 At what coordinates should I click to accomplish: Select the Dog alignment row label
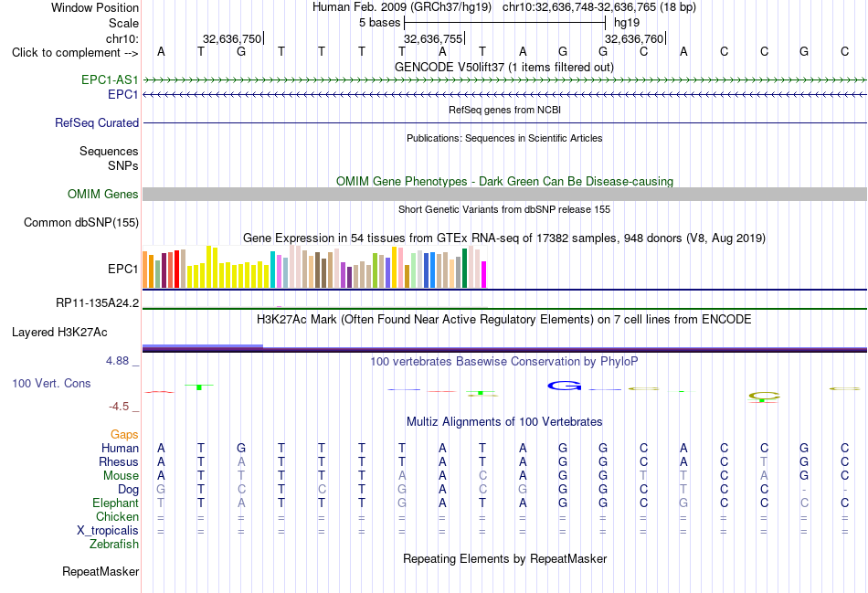pyautogui.click(x=129, y=490)
